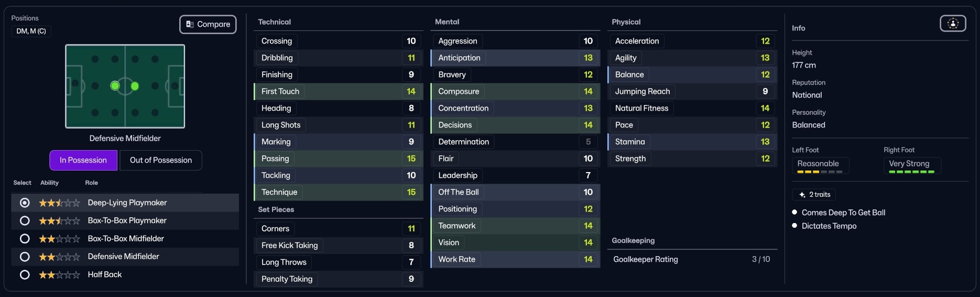Click the star rating for Box-To-Box Midfielder
The image size is (980, 297).
point(59,239)
